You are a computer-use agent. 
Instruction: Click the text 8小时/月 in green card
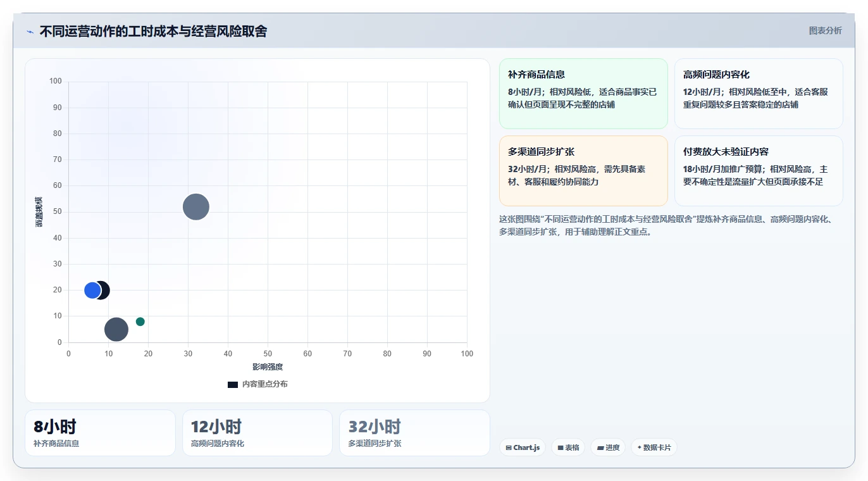(524, 92)
